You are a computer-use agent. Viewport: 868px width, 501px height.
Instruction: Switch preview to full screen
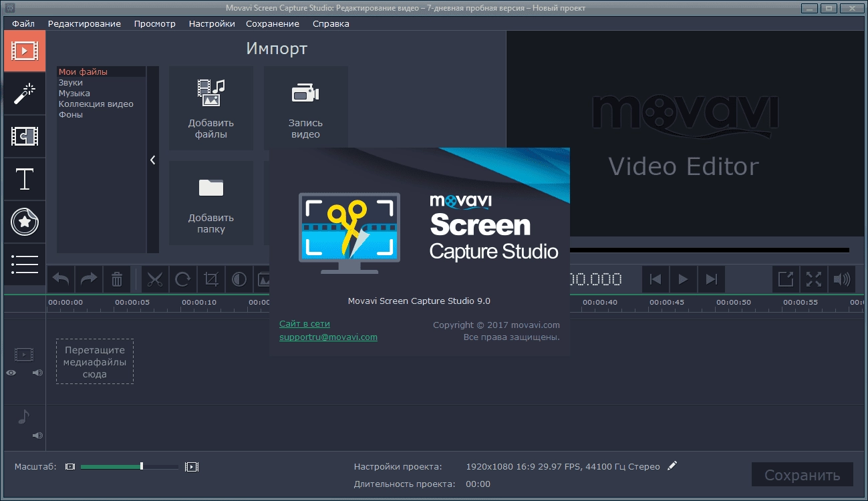813,279
